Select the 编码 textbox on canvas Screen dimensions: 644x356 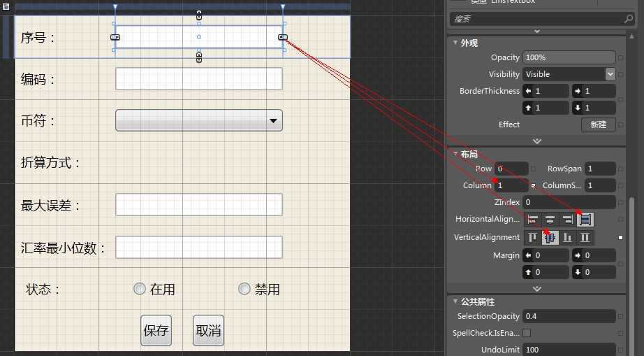click(x=199, y=79)
